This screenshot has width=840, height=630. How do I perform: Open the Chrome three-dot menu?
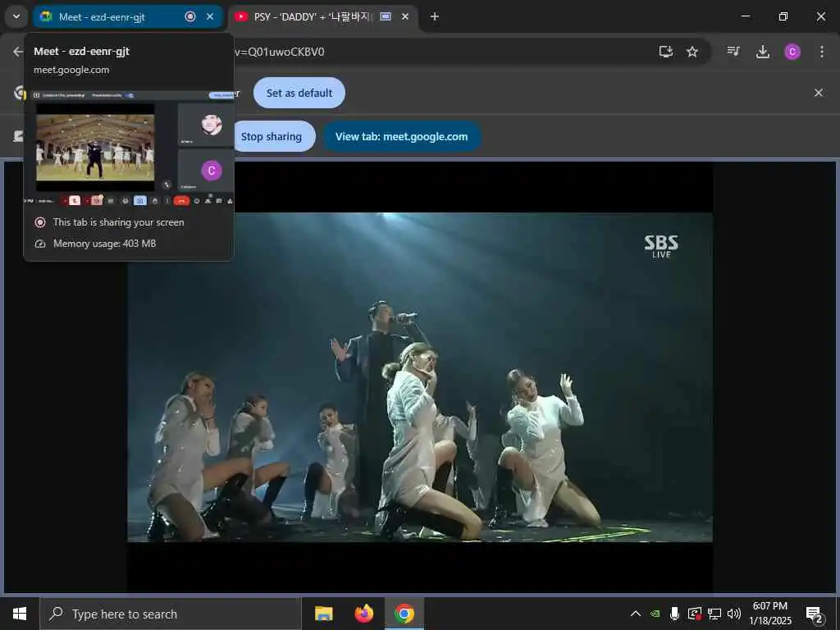click(x=822, y=52)
